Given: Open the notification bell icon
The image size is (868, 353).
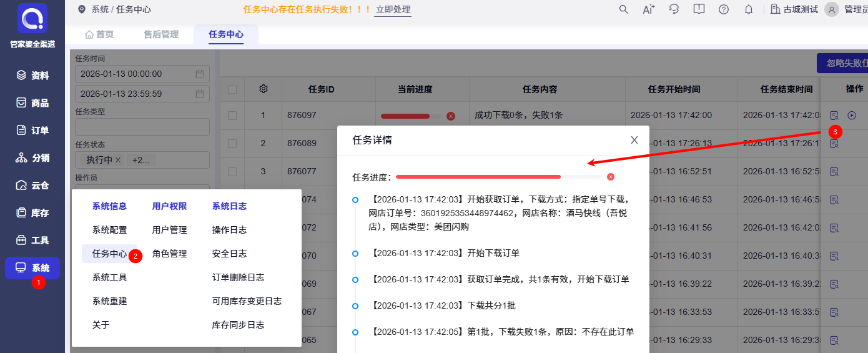Looking at the screenshot, I should point(749,9).
